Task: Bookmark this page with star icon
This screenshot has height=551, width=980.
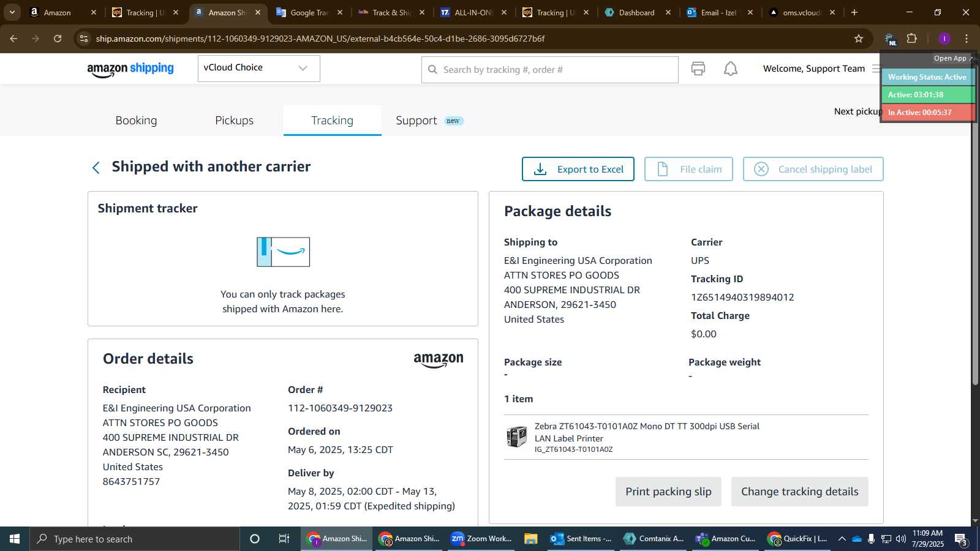Action: click(x=859, y=39)
